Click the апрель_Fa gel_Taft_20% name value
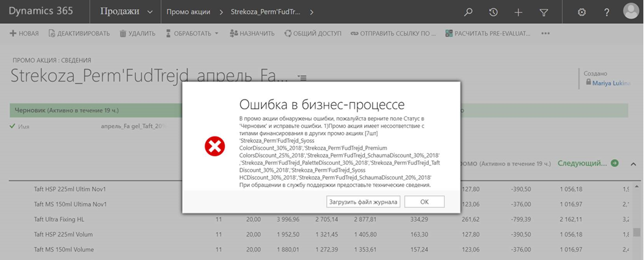 click(x=134, y=126)
